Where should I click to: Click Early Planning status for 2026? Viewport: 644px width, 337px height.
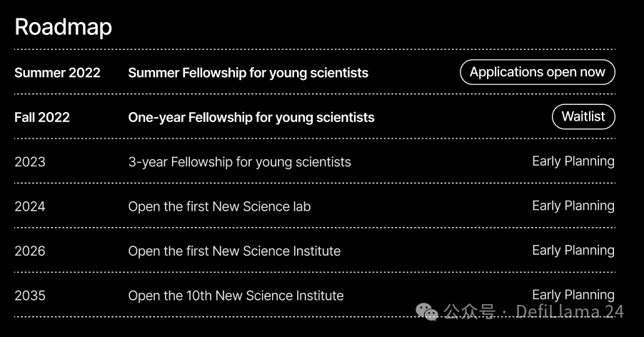(x=573, y=251)
